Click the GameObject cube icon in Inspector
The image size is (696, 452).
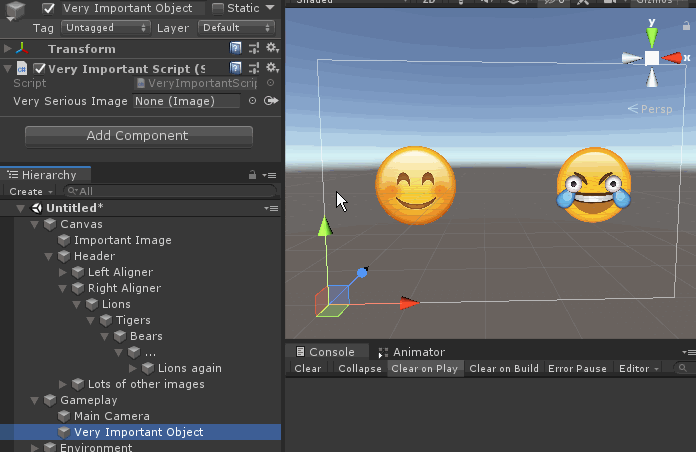tap(15, 11)
